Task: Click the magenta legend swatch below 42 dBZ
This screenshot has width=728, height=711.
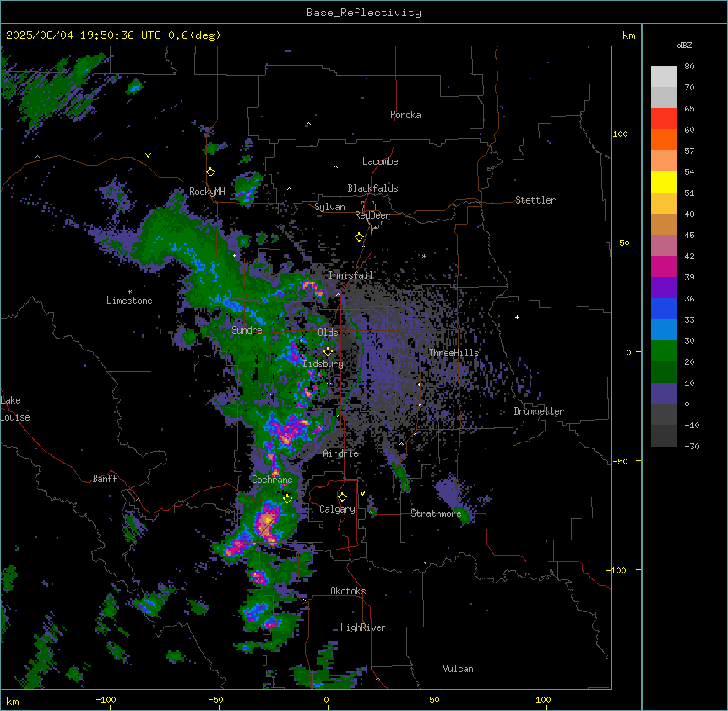Action: click(x=664, y=266)
